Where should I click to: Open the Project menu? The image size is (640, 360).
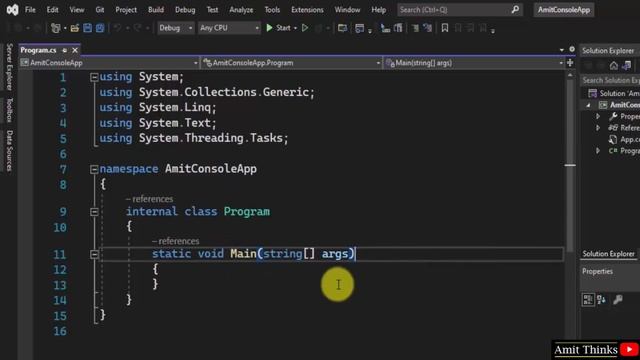(x=126, y=9)
